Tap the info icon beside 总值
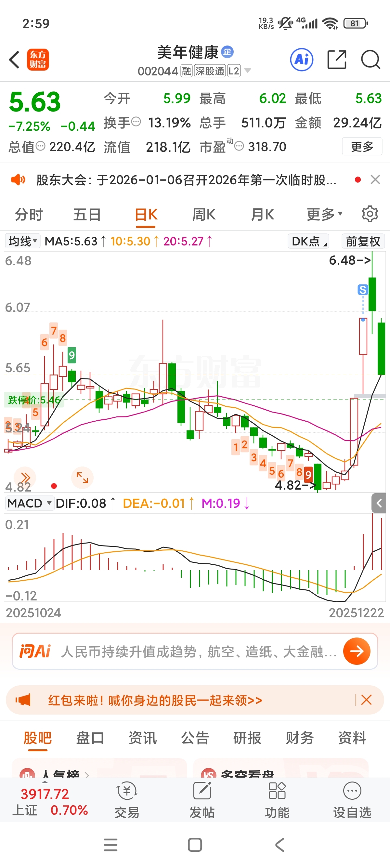 [x=40, y=146]
